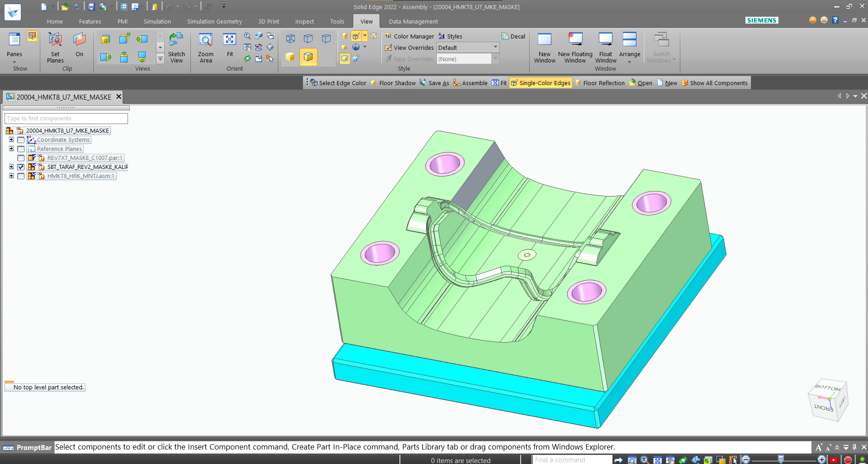Click Save As in command bar
The width and height of the screenshot is (868, 464).
434,83
